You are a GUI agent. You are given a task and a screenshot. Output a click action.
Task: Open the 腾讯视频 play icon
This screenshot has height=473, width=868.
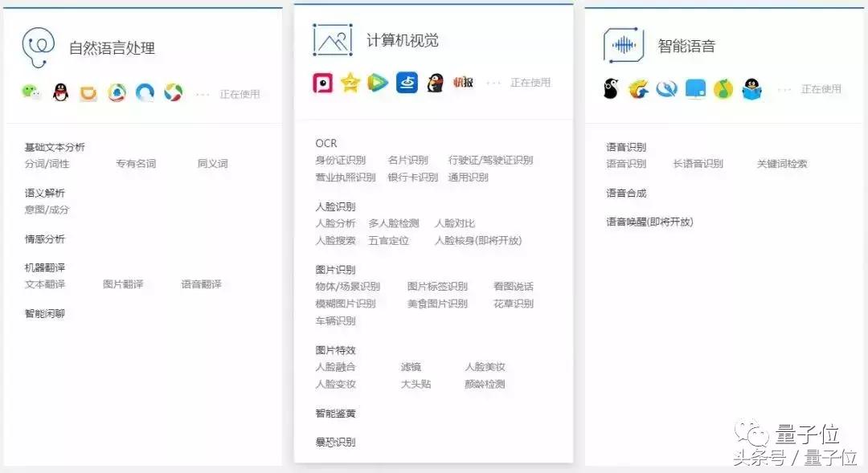click(377, 83)
